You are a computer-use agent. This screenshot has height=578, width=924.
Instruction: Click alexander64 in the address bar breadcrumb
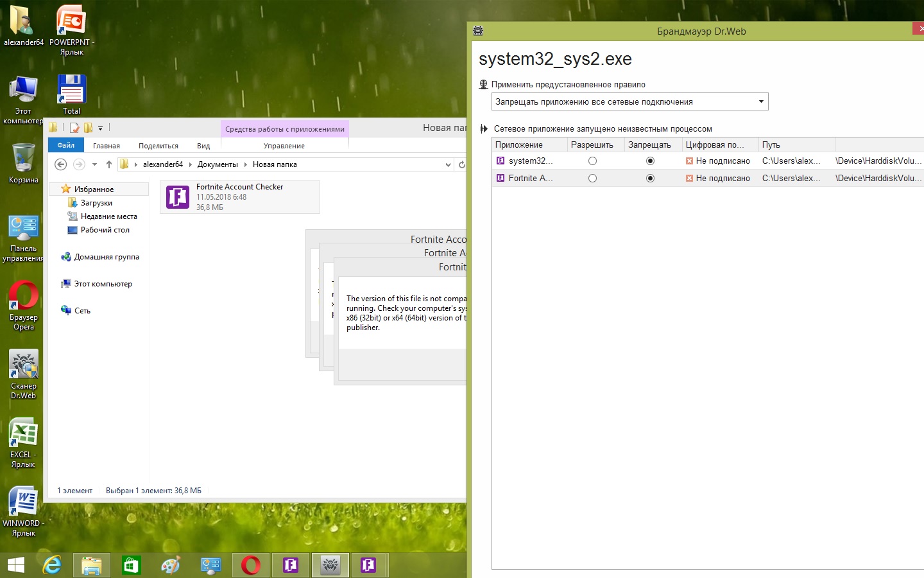(x=163, y=164)
